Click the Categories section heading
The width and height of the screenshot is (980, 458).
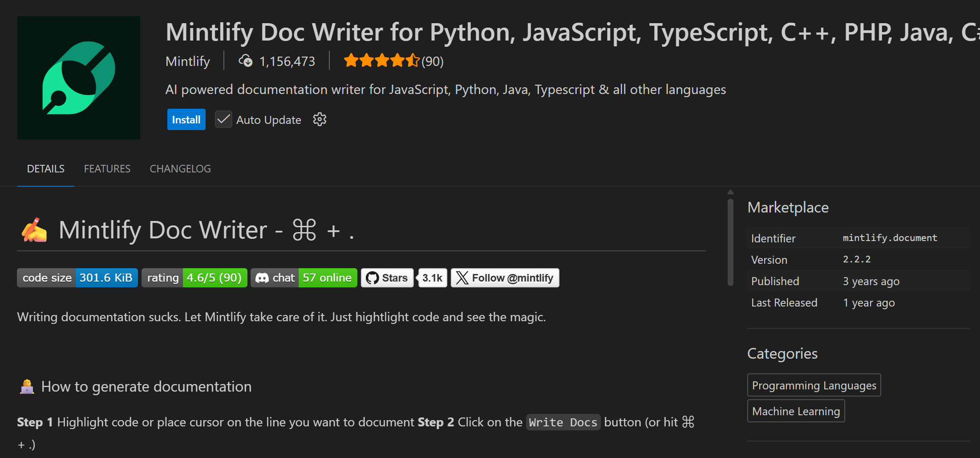pos(782,353)
